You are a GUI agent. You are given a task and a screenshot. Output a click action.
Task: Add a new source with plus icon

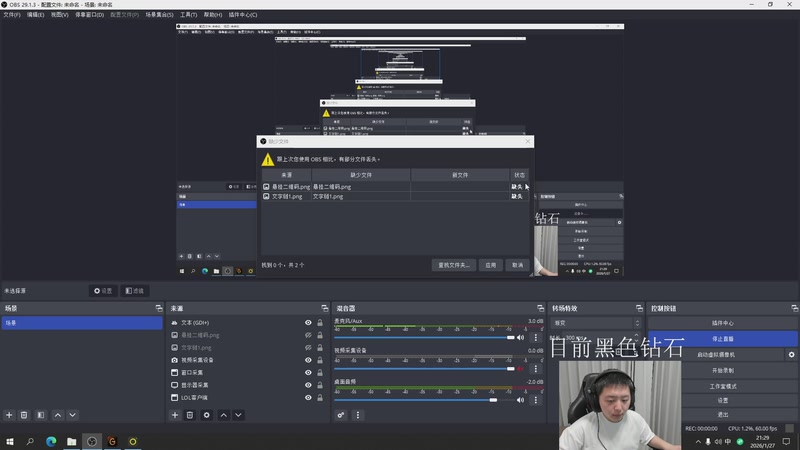(x=175, y=415)
